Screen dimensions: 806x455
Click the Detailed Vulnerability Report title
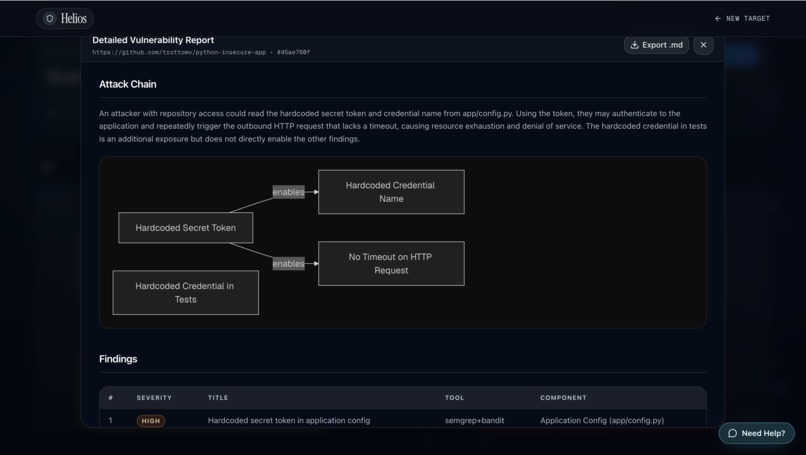153,40
